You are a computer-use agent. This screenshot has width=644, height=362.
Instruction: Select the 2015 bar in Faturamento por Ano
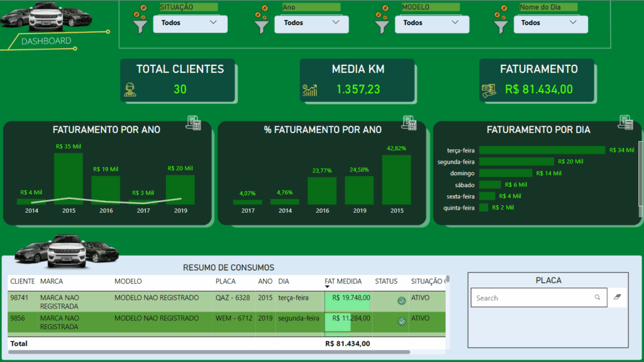(69, 179)
